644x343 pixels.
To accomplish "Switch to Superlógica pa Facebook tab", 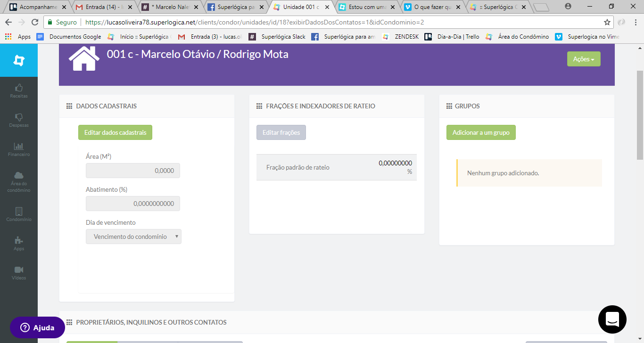I will click(236, 7).
